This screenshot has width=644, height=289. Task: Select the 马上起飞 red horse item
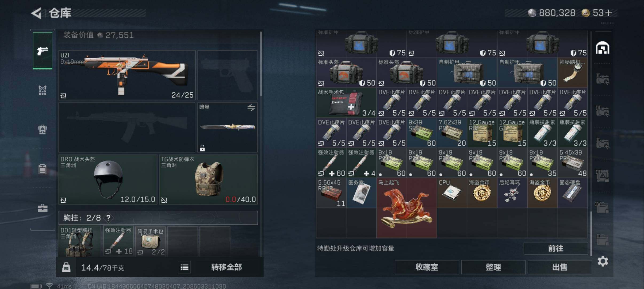pyautogui.click(x=407, y=208)
